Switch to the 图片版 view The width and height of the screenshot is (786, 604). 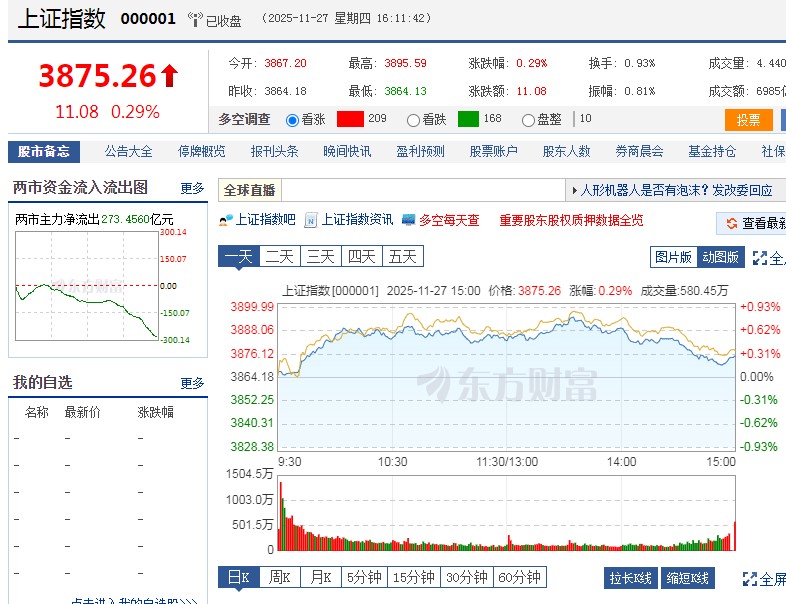[673, 257]
